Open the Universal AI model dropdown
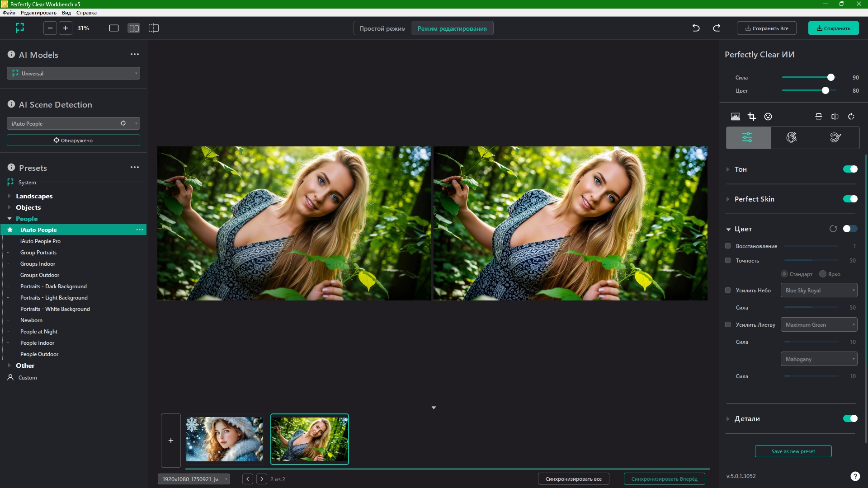The height and width of the screenshot is (488, 868). click(x=73, y=73)
